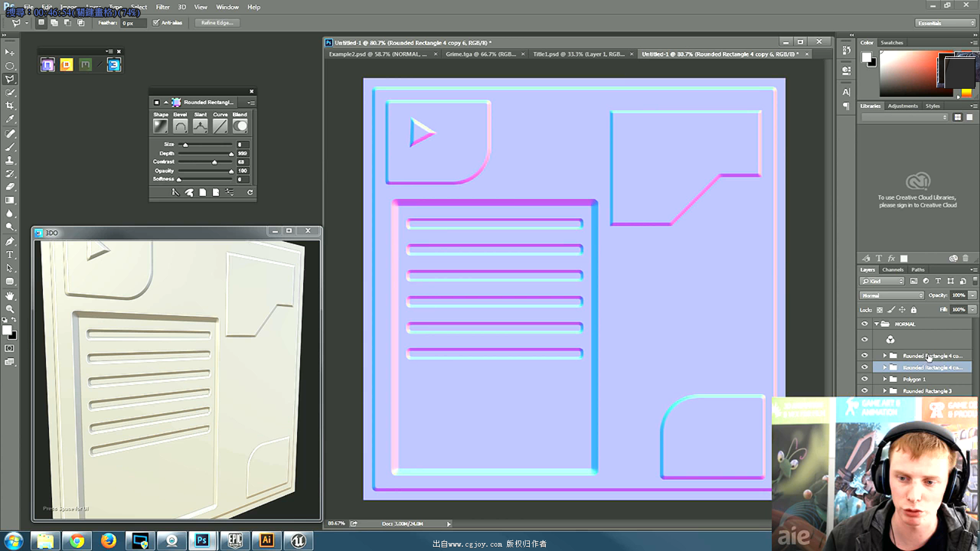
Task: Open the Adjustments panel tab
Action: 903,106
